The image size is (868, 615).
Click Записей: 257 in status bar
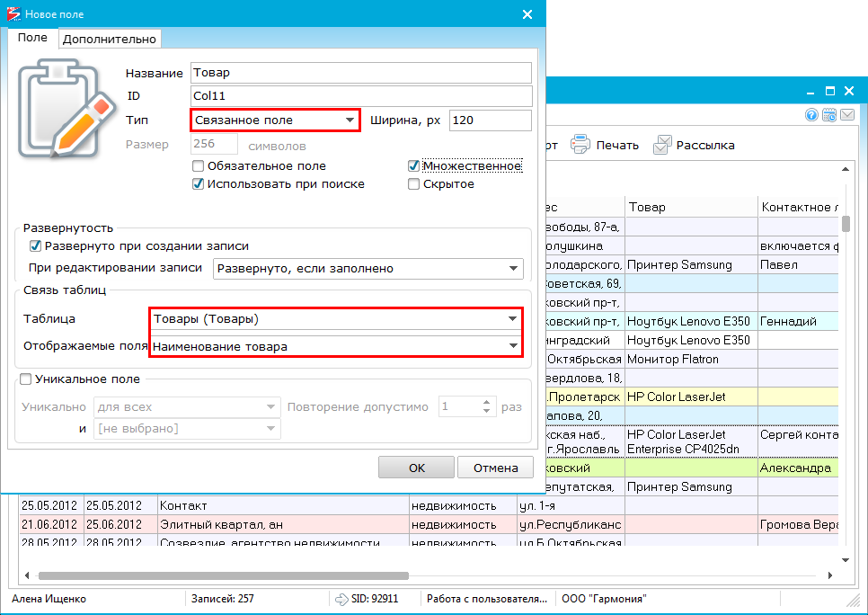(223, 599)
